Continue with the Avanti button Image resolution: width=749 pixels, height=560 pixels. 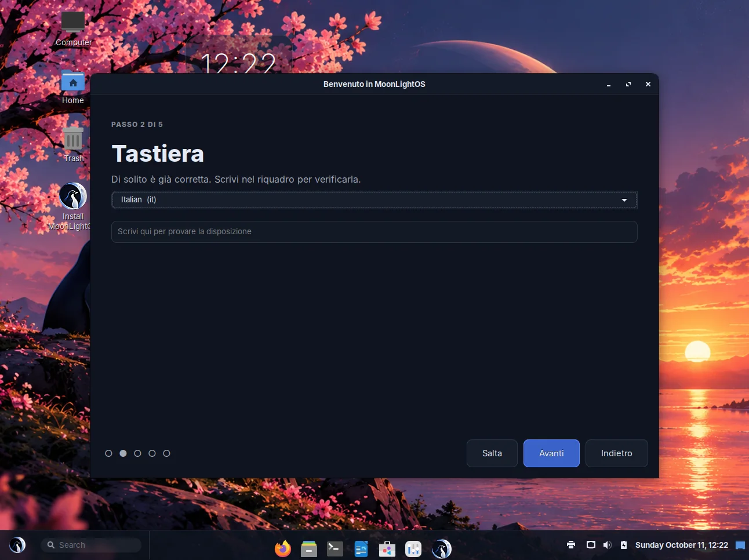pos(551,453)
